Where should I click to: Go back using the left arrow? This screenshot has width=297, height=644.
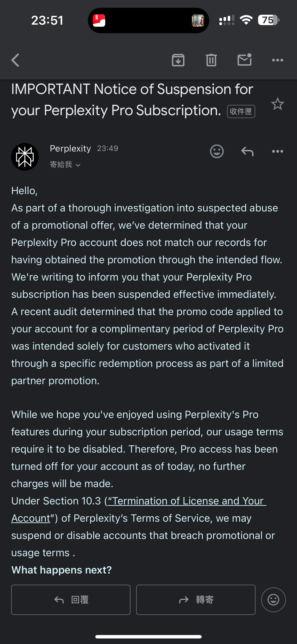(x=15, y=60)
